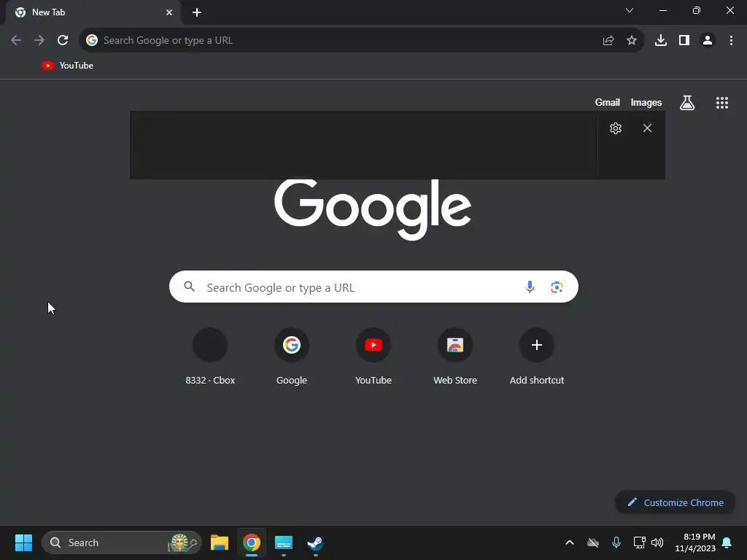The width and height of the screenshot is (747, 560).
Task: Open the tab search chevron
Action: [x=630, y=10]
